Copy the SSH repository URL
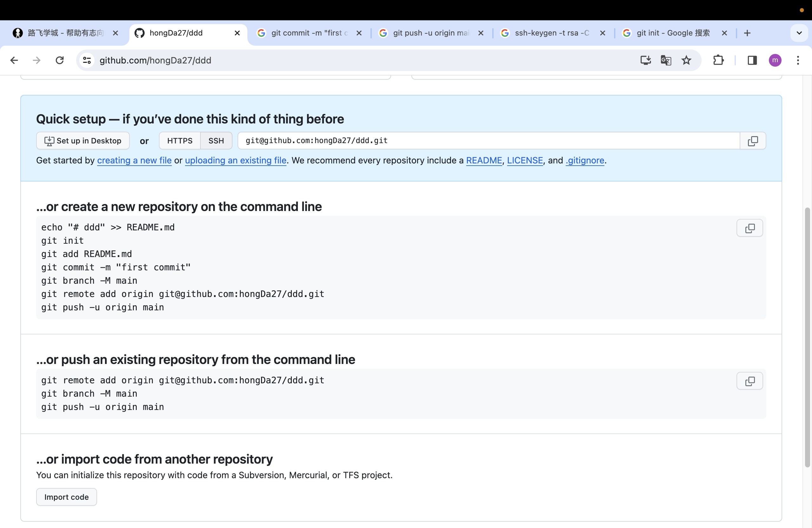This screenshot has width=812, height=528. click(753, 141)
